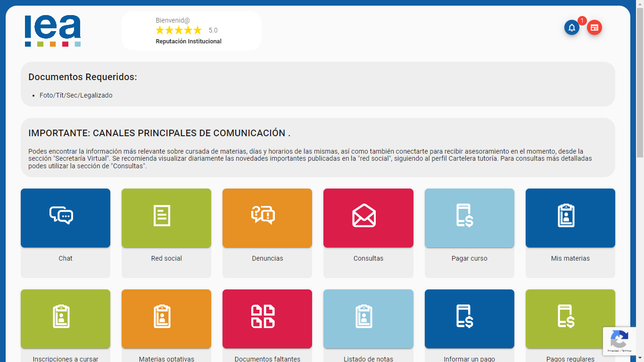Open the Chat tile icon
The width and height of the screenshot is (644, 362).
(61, 215)
